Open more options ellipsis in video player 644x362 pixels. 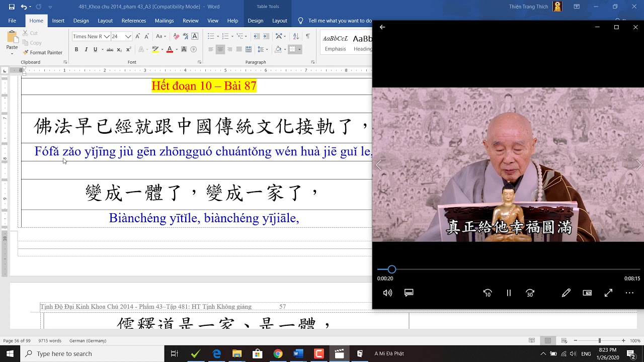[x=629, y=293]
